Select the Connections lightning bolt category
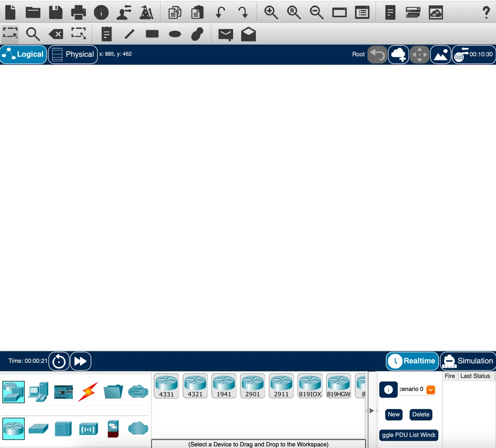This screenshot has height=448, width=496. click(x=88, y=391)
